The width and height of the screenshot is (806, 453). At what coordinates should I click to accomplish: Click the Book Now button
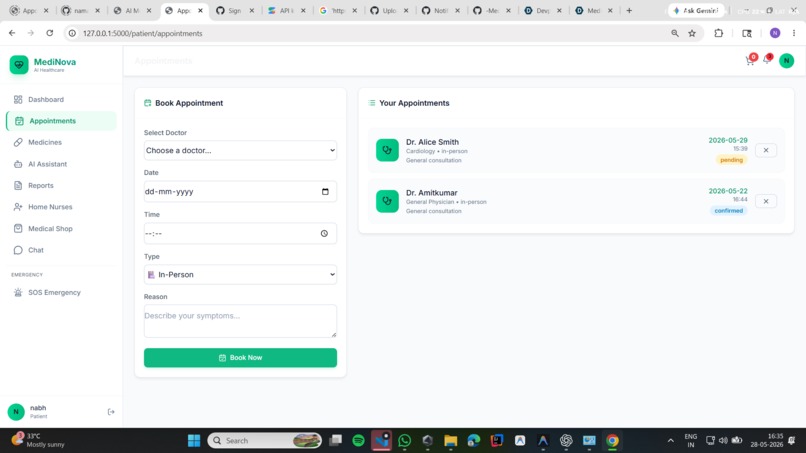(x=240, y=358)
